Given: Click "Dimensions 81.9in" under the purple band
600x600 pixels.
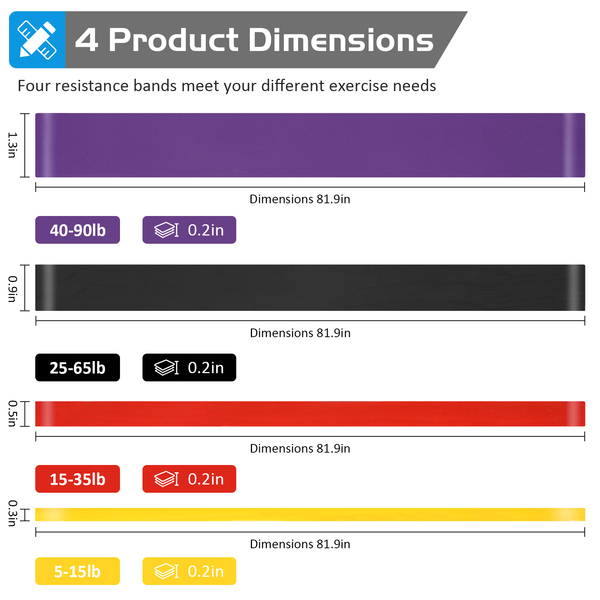Looking at the screenshot, I should (300, 199).
